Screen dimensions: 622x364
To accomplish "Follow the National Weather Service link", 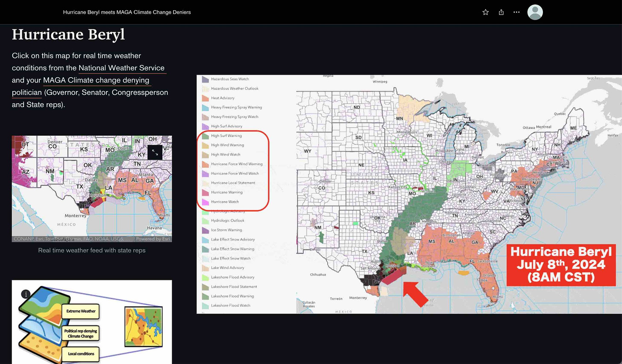I will tap(121, 68).
